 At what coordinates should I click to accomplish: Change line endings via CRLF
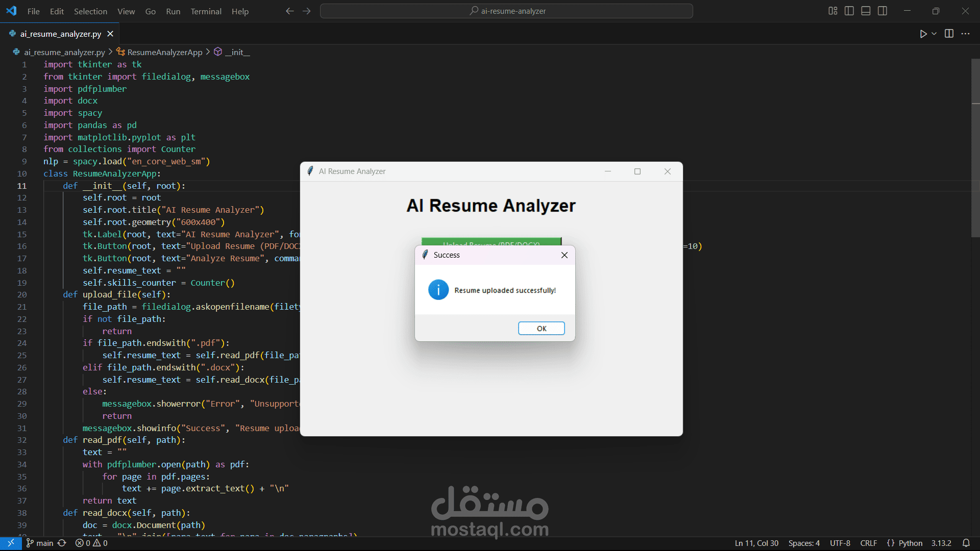point(868,543)
